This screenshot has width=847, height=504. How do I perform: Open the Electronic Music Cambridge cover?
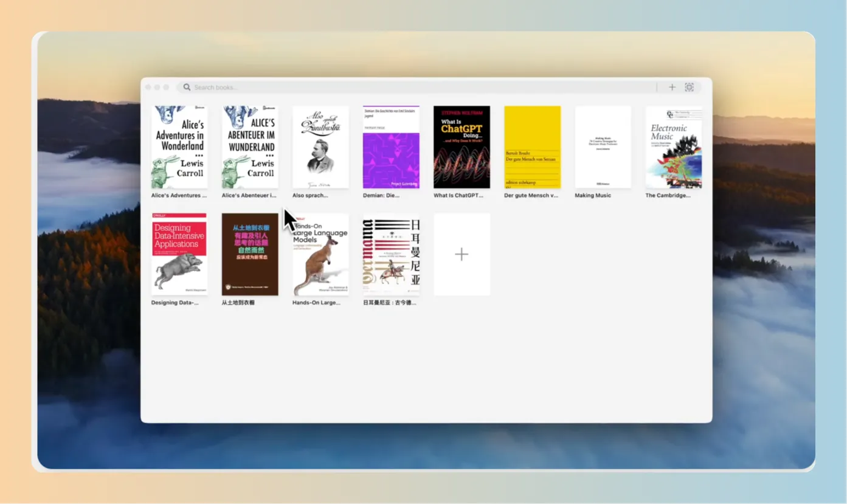pos(674,147)
